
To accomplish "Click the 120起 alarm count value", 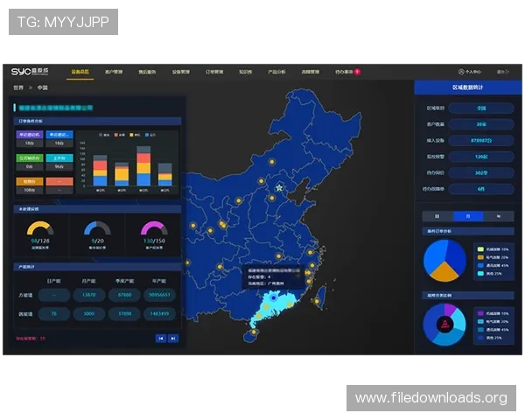I will (481, 157).
